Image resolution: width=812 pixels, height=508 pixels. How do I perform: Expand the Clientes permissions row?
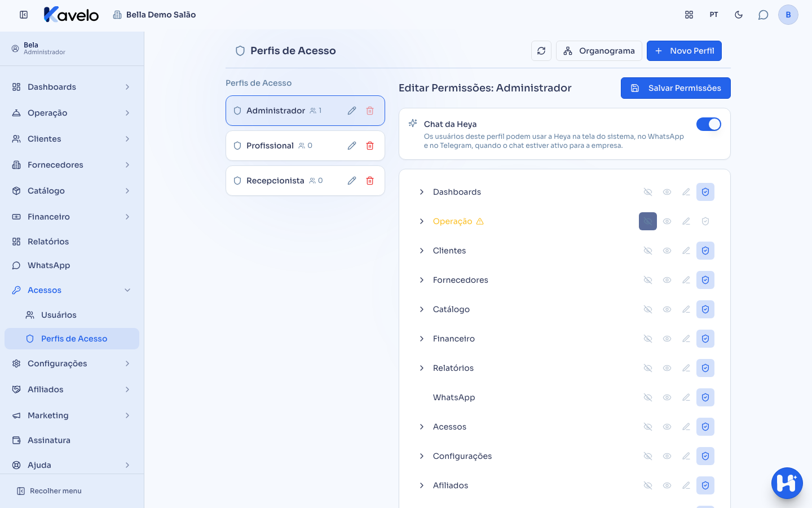click(x=422, y=251)
